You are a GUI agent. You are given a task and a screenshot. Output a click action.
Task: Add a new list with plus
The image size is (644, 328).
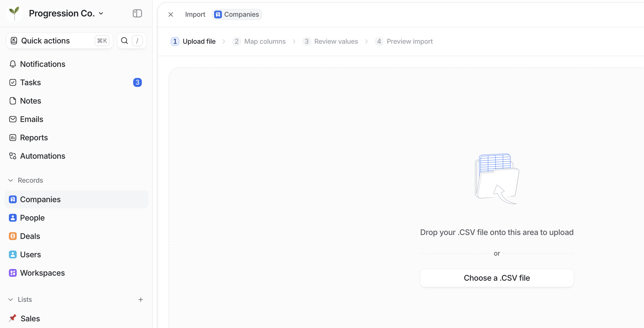[x=141, y=299]
